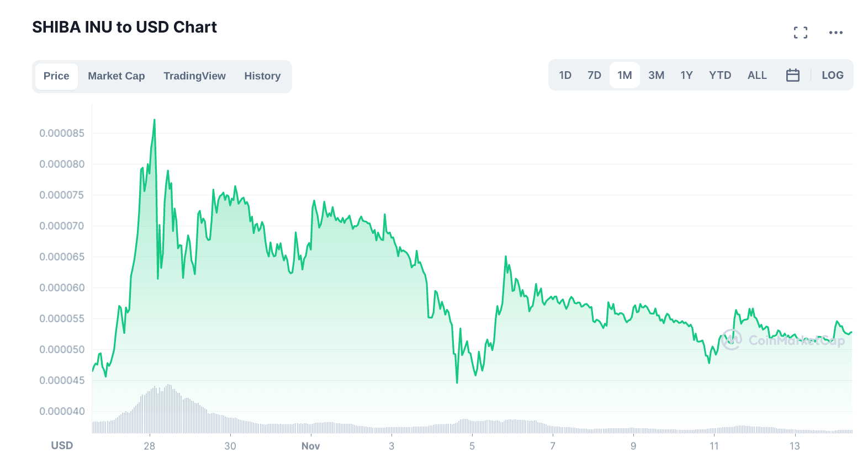Open the TradingView tab

(x=194, y=76)
